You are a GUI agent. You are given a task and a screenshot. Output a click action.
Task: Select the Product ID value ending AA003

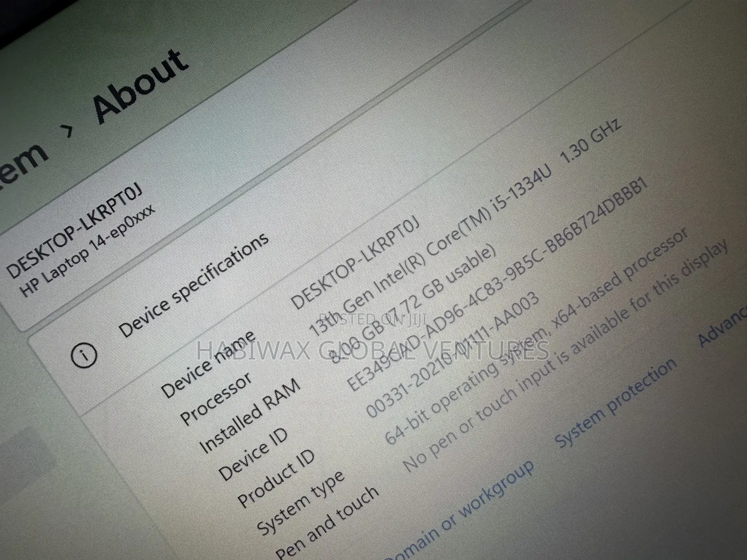452,355
